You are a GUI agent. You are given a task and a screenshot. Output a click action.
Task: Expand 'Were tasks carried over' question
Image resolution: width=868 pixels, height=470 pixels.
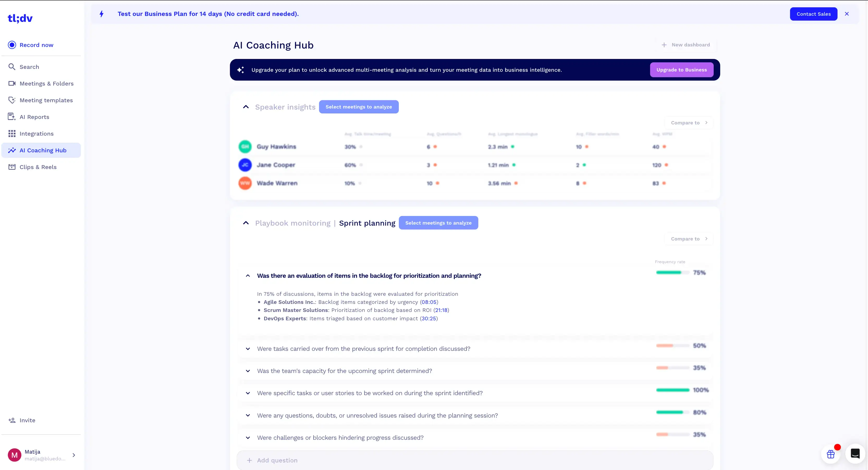pyautogui.click(x=248, y=349)
